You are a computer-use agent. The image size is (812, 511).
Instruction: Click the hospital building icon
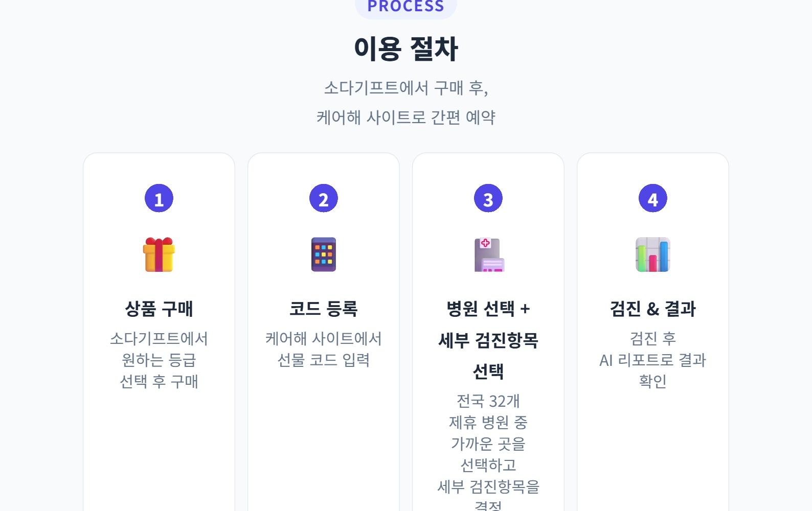(488, 254)
